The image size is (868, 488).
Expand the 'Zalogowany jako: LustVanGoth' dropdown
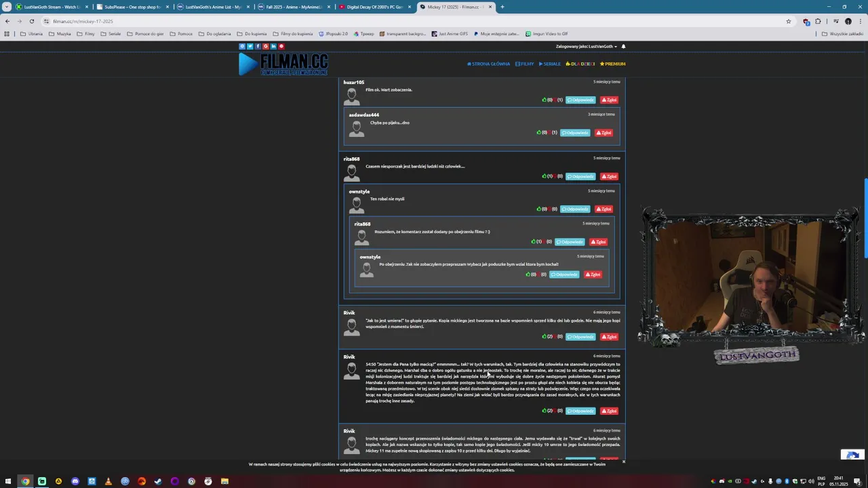(587, 46)
